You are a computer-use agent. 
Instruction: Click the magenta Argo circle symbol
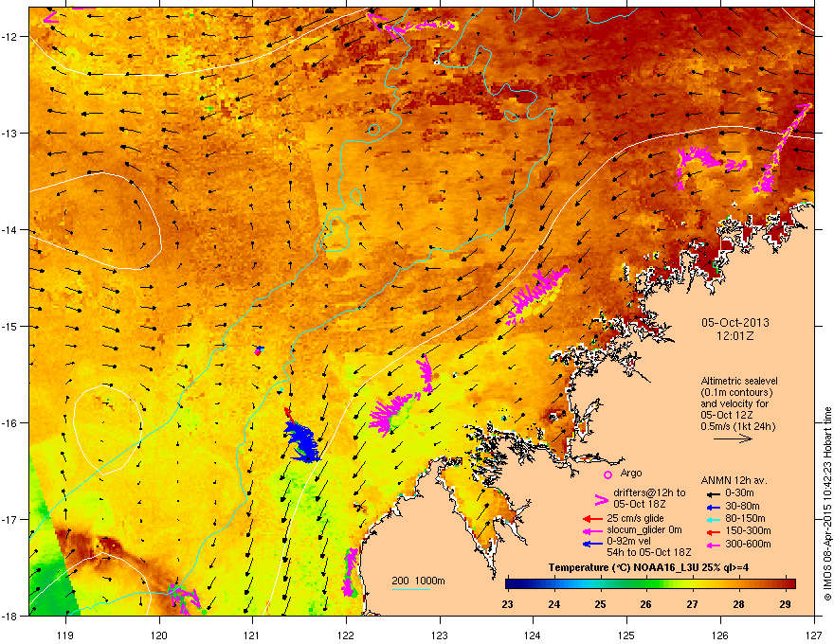pyautogui.click(x=607, y=474)
